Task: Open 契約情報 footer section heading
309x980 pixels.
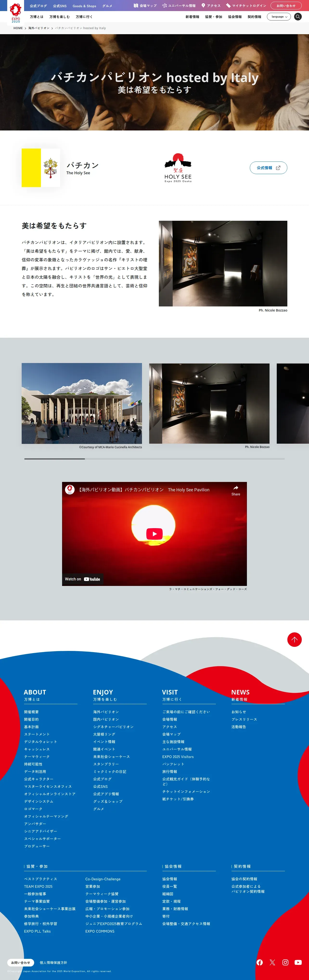Action: point(242,866)
